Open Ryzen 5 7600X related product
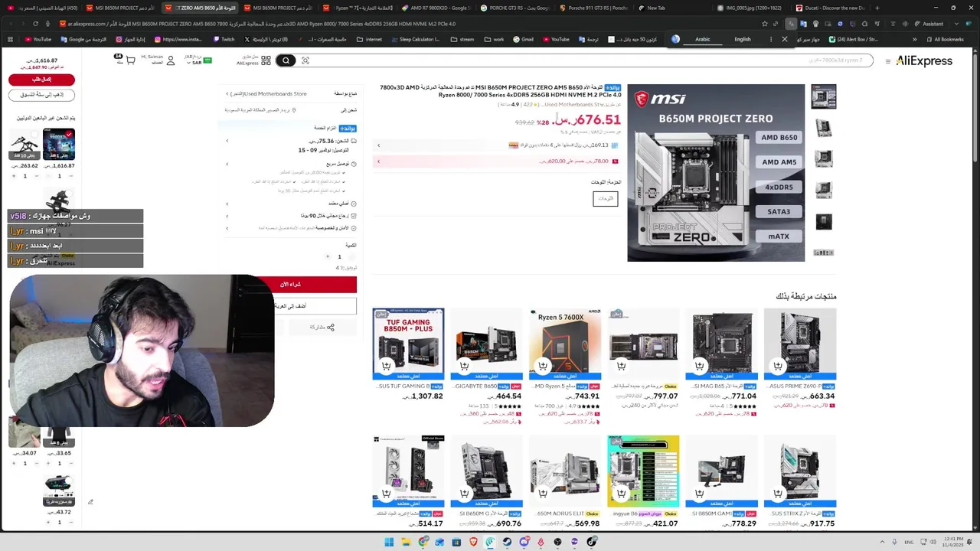 point(565,344)
